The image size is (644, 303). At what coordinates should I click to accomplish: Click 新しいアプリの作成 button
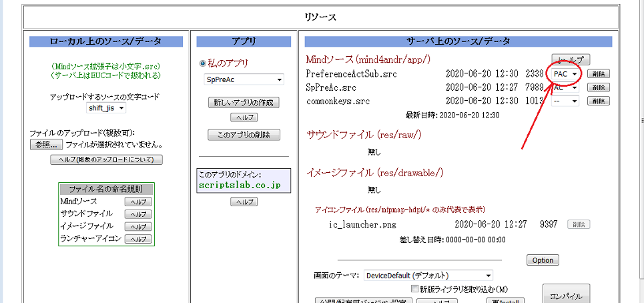pos(244,103)
